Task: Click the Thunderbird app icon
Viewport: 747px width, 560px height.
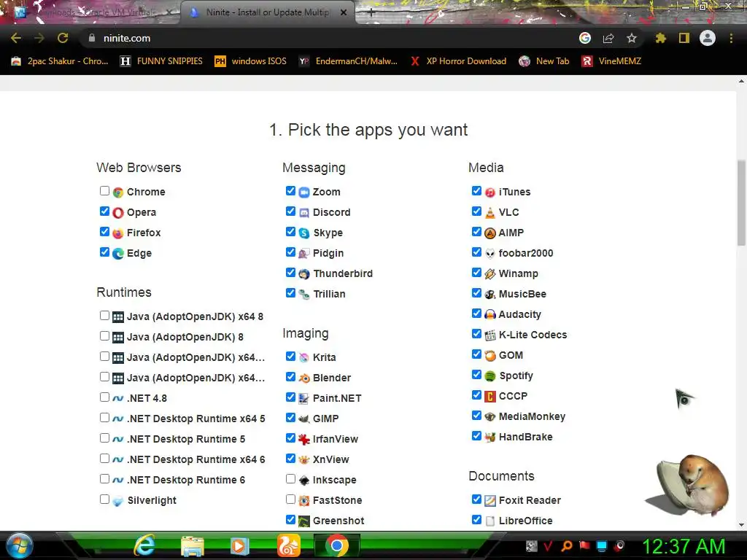Action: [x=304, y=274]
